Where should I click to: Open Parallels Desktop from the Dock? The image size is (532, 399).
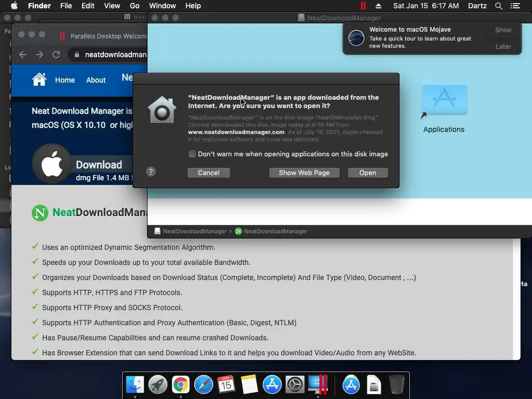pos(318,384)
